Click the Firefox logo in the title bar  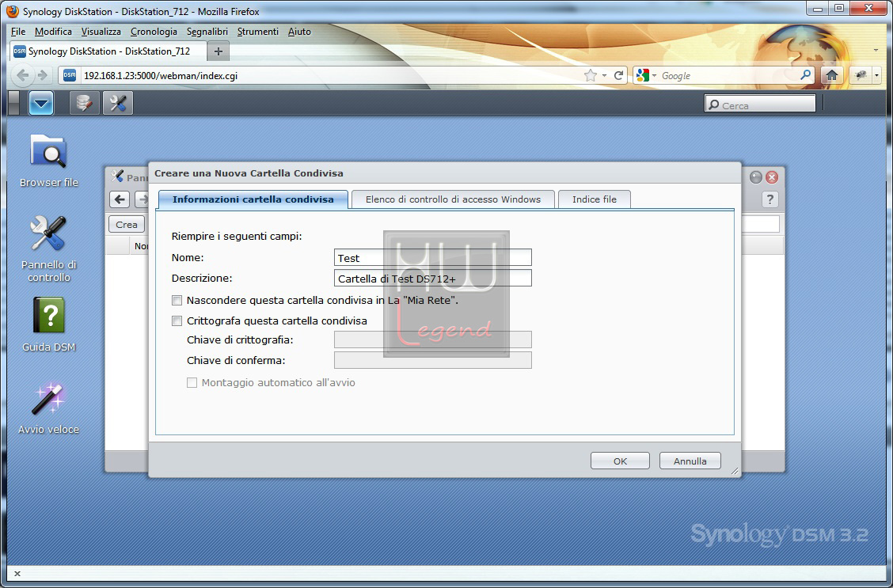click(x=13, y=11)
